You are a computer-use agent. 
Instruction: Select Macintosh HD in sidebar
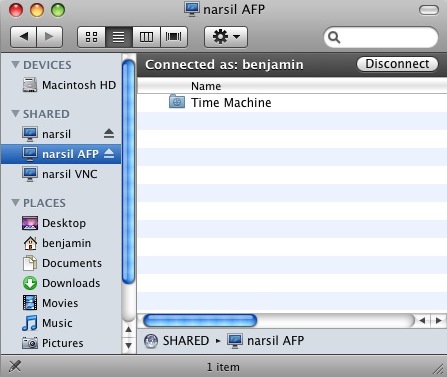[62, 85]
